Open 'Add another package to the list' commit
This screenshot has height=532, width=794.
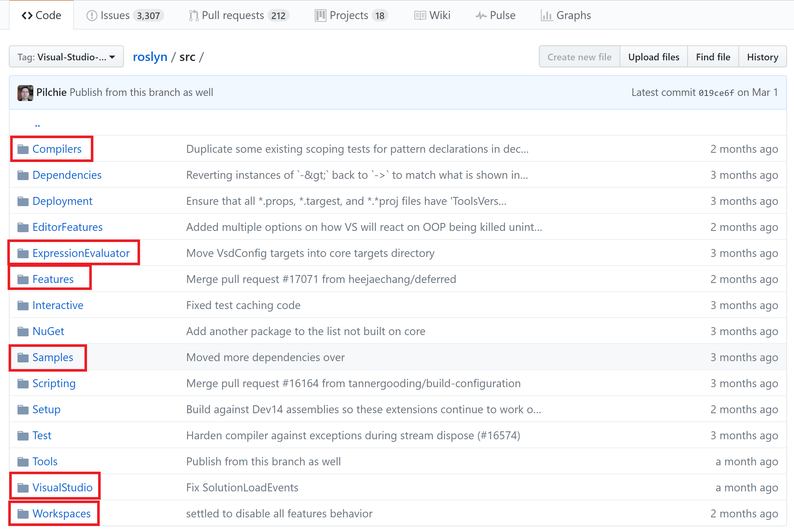[306, 331]
